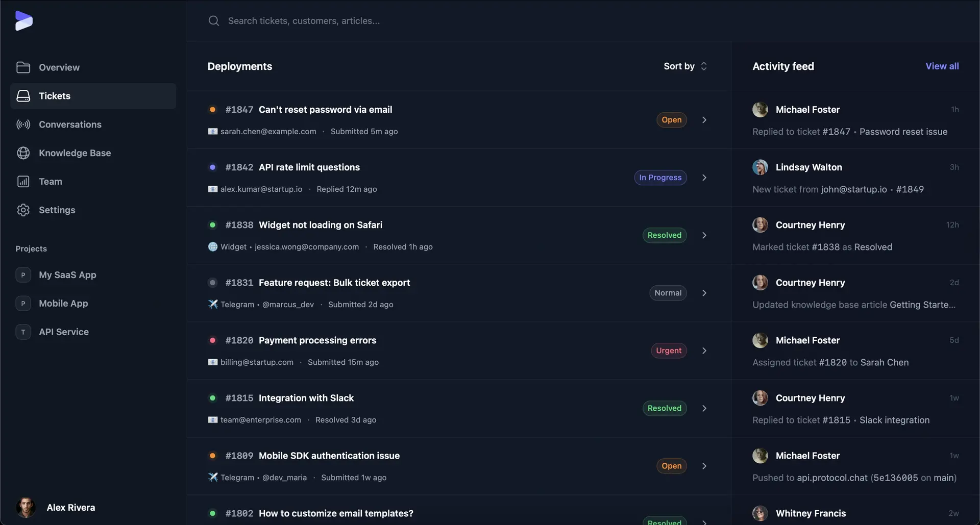Click the Telegram icon beside @dev_maria
The image size is (980, 525).
pyautogui.click(x=213, y=478)
